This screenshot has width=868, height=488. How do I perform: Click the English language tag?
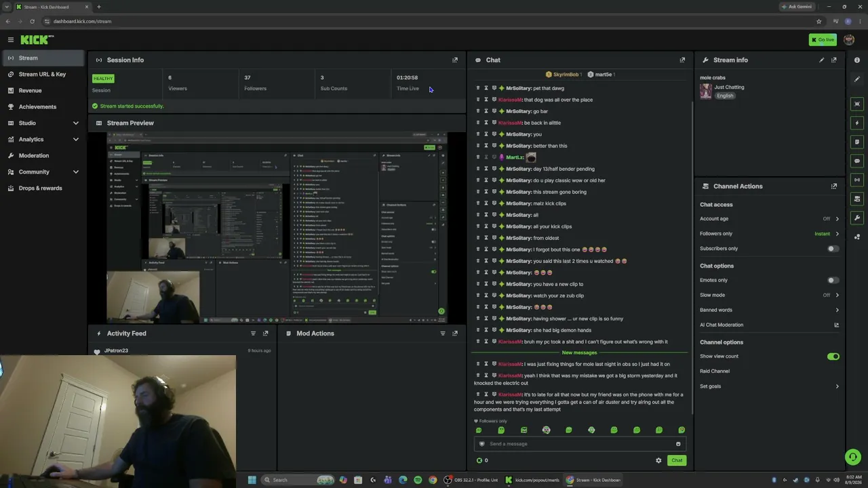725,96
